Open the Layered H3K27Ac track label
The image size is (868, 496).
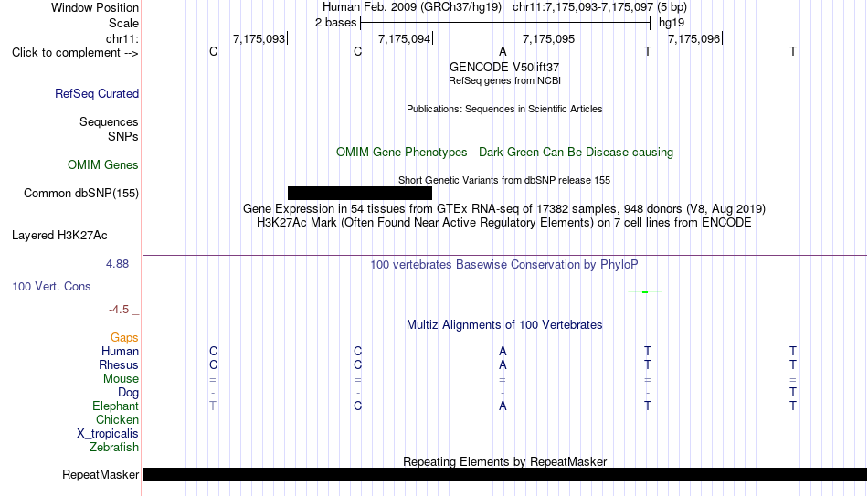(59, 236)
